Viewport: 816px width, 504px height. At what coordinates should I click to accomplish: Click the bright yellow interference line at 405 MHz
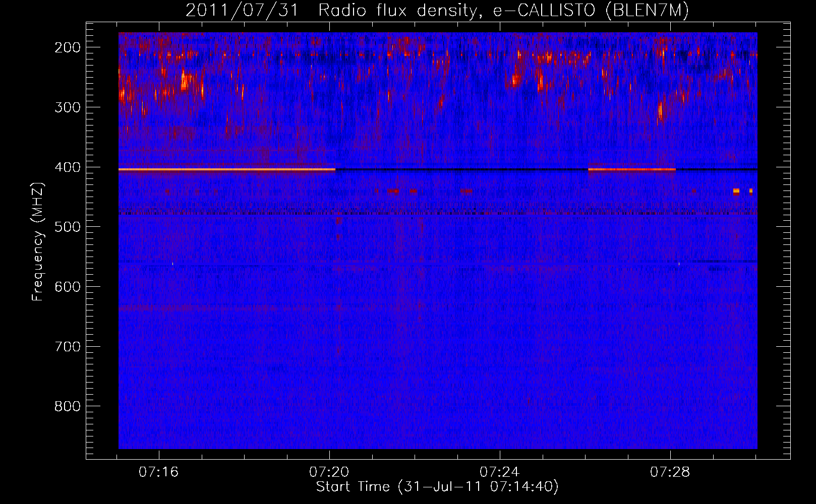(x=227, y=170)
